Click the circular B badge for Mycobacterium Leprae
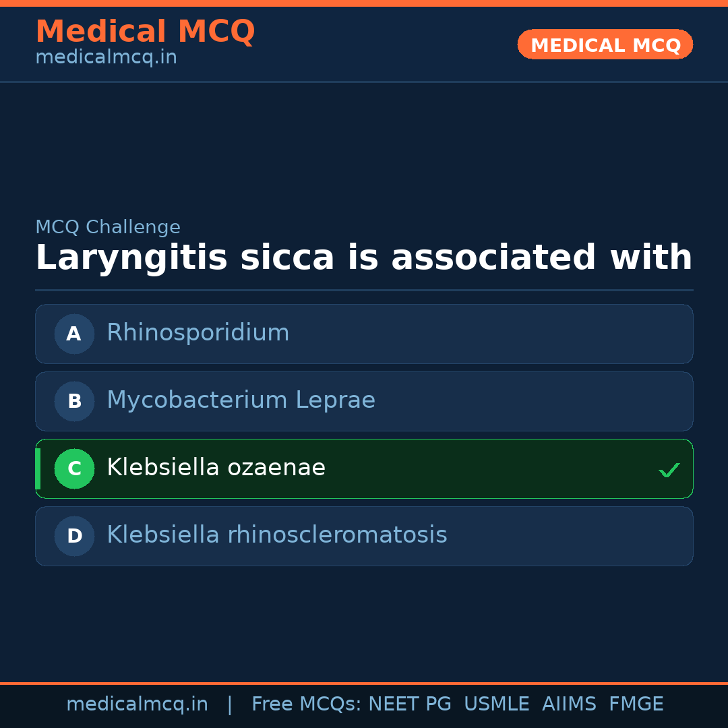The height and width of the screenshot is (728, 728). [x=74, y=401]
